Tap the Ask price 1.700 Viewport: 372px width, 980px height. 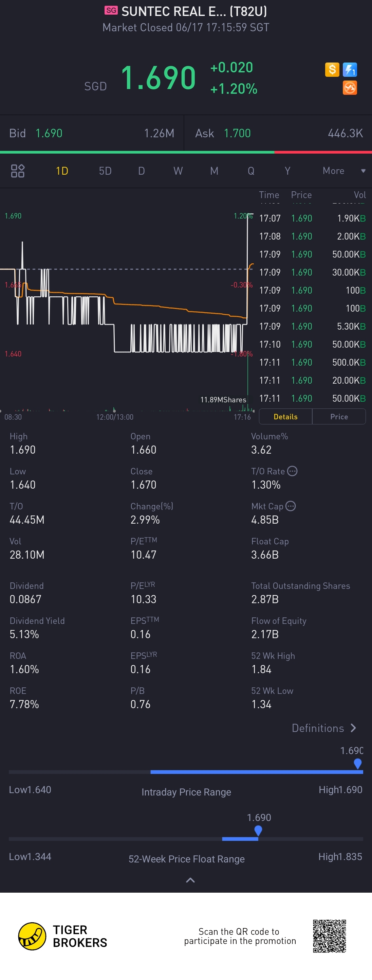(237, 133)
